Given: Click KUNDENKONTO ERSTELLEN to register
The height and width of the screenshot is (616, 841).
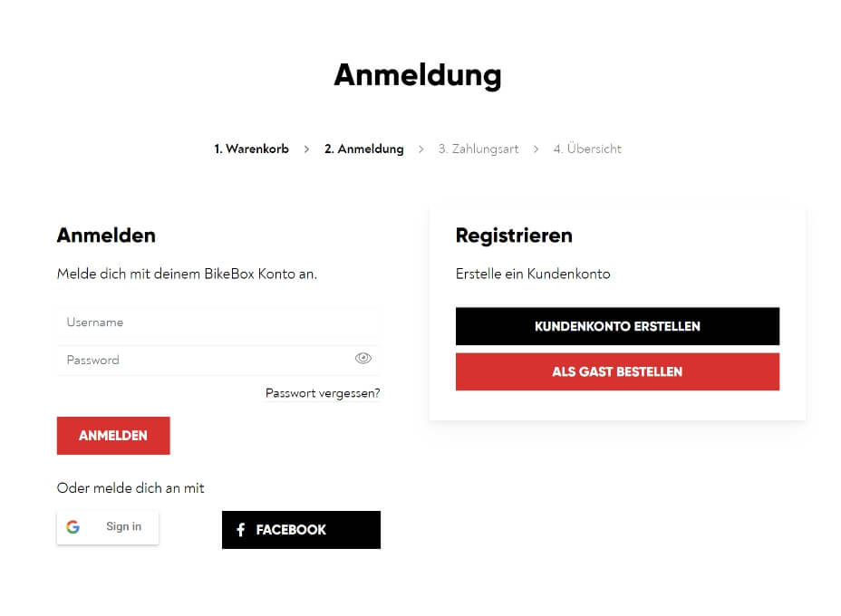Looking at the screenshot, I should tap(617, 326).
